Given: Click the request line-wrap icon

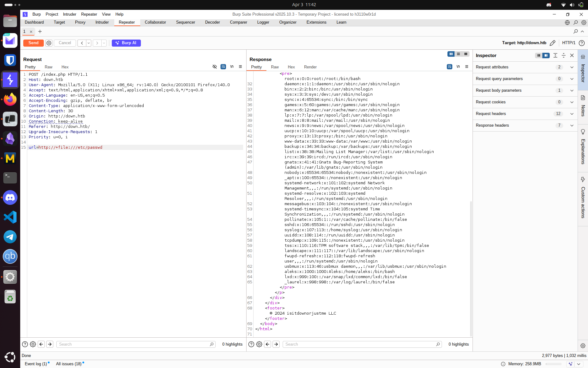Looking at the screenshot, I should coord(223,67).
